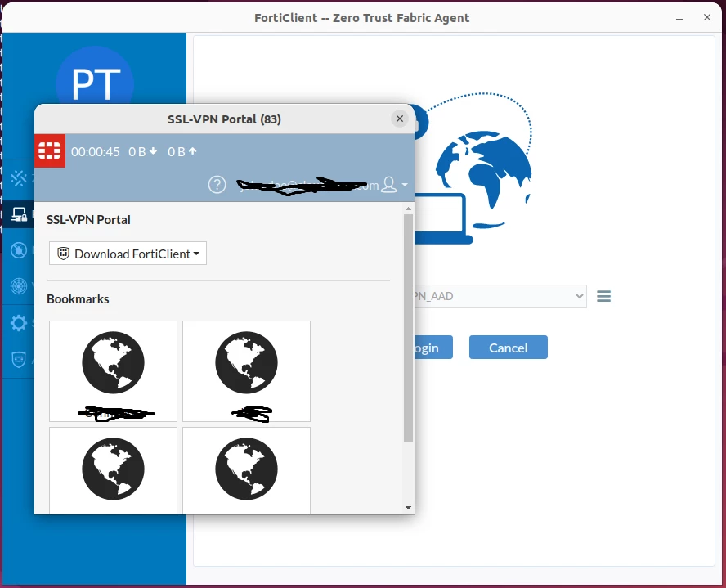Close the FortiClient main window

(x=706, y=18)
